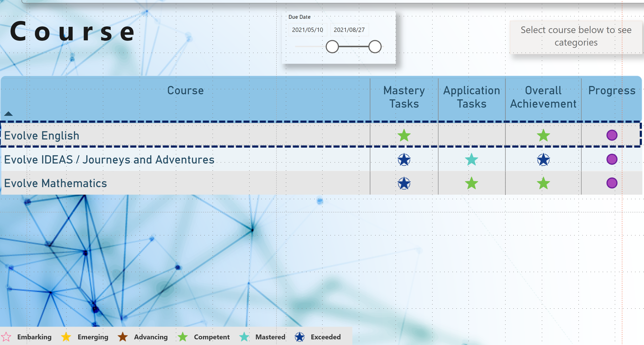
Task: Click the purple Progress circle for Evolve Mathematics
Action: [x=612, y=183]
